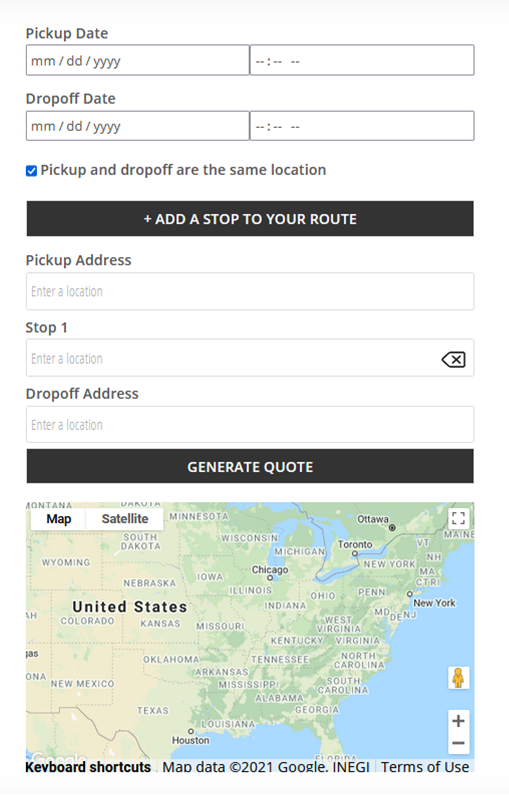Focus the Dropoff Address location field

tap(250, 424)
